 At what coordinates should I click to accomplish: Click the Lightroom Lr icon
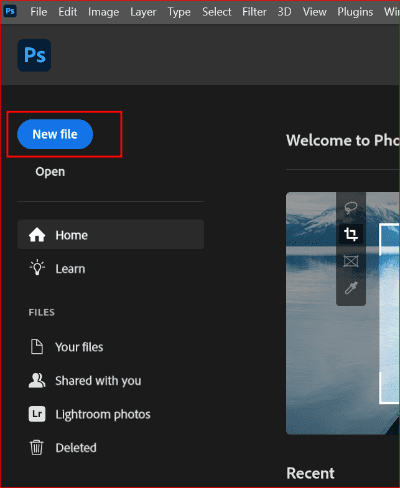pyautogui.click(x=37, y=414)
